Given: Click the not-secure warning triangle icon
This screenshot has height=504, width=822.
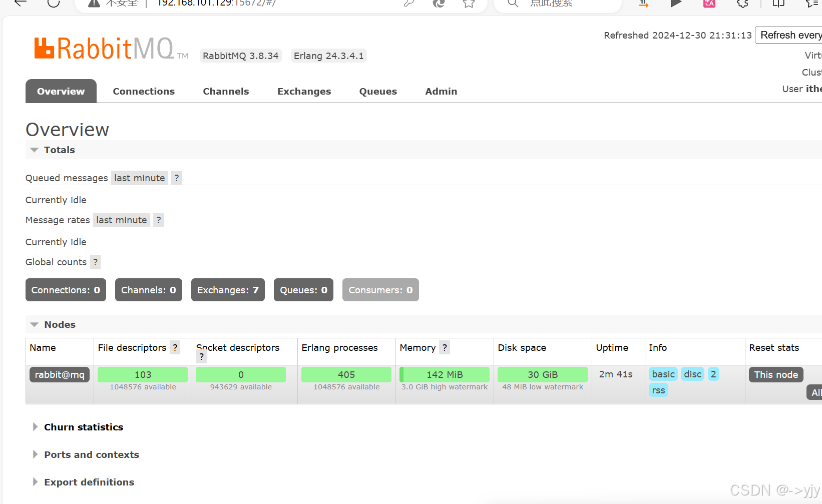Looking at the screenshot, I should click(x=94, y=3).
